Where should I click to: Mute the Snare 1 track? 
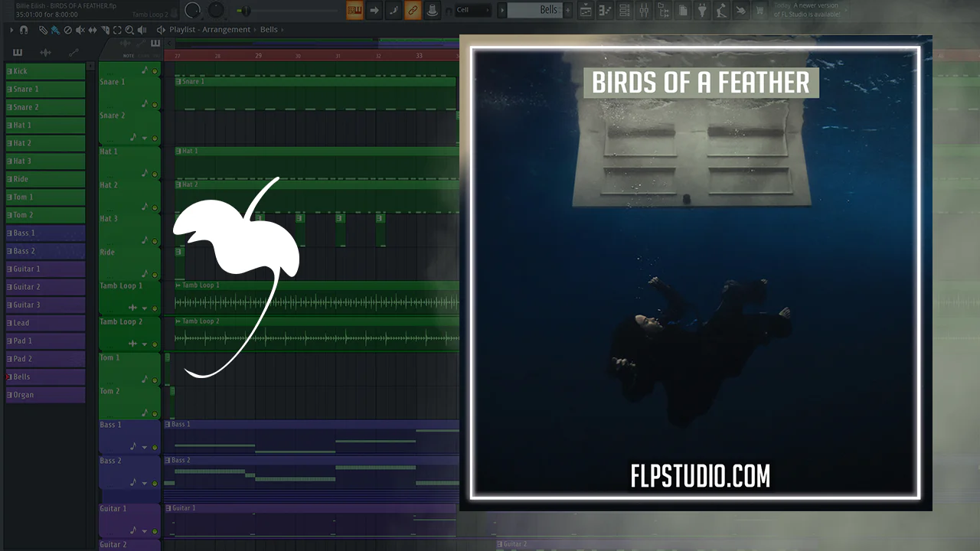click(155, 105)
